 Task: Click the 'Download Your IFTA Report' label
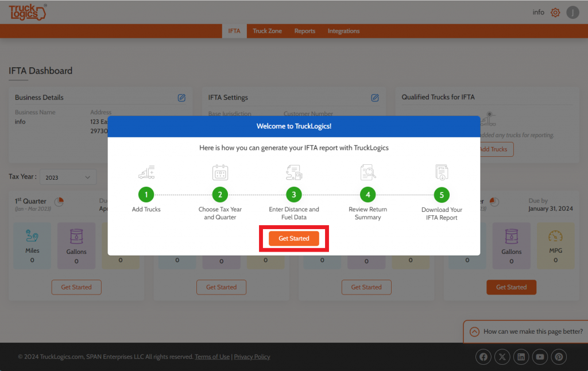click(x=442, y=214)
